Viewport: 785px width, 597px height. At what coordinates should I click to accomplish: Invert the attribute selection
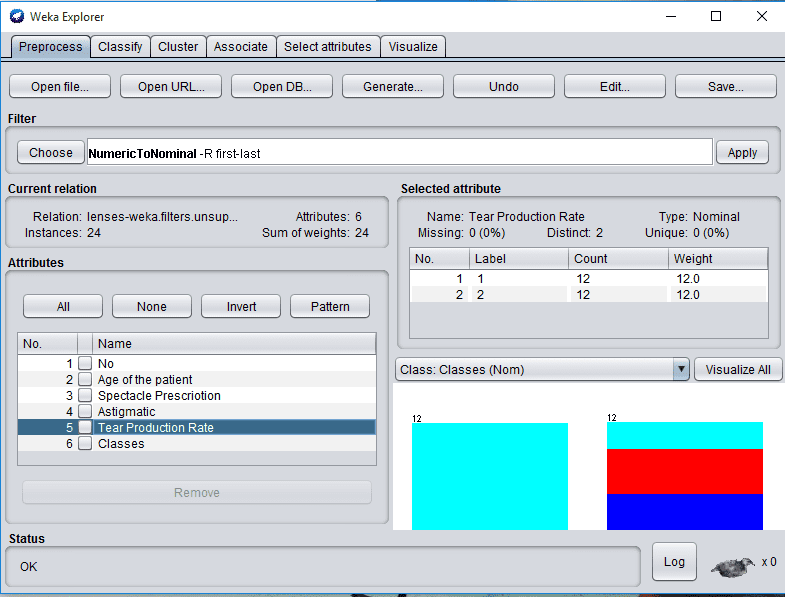point(241,306)
